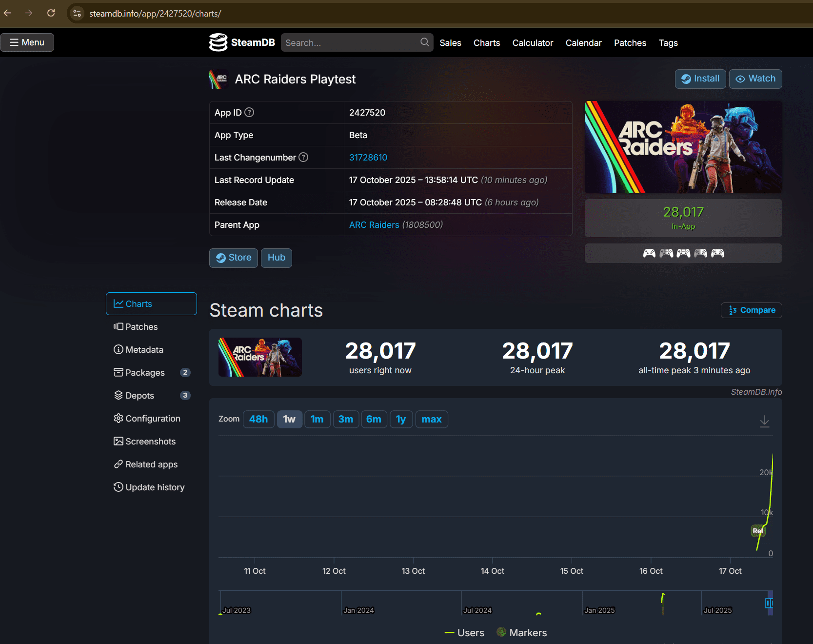The image size is (813, 644).
Task: Click the search magnifier icon
Action: (425, 42)
